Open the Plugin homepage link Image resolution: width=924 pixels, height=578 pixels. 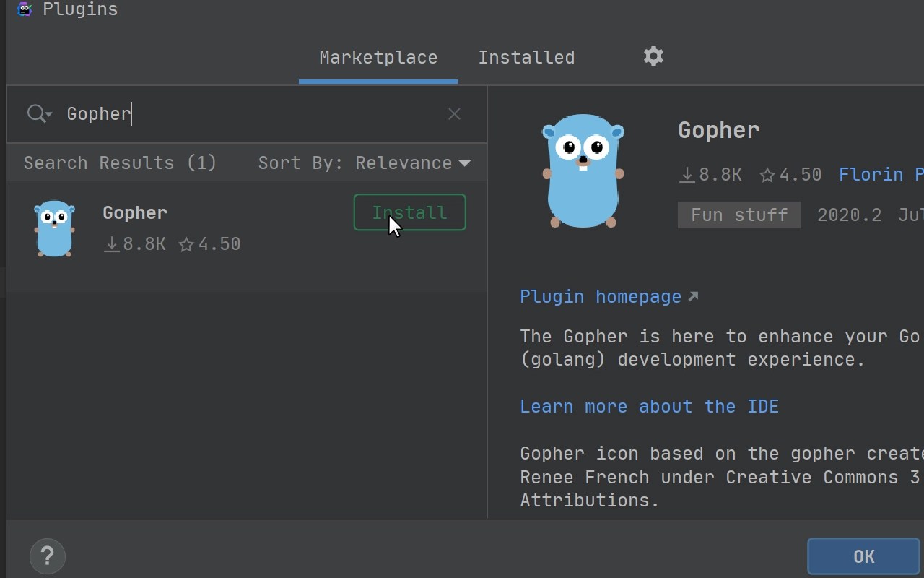tap(601, 296)
